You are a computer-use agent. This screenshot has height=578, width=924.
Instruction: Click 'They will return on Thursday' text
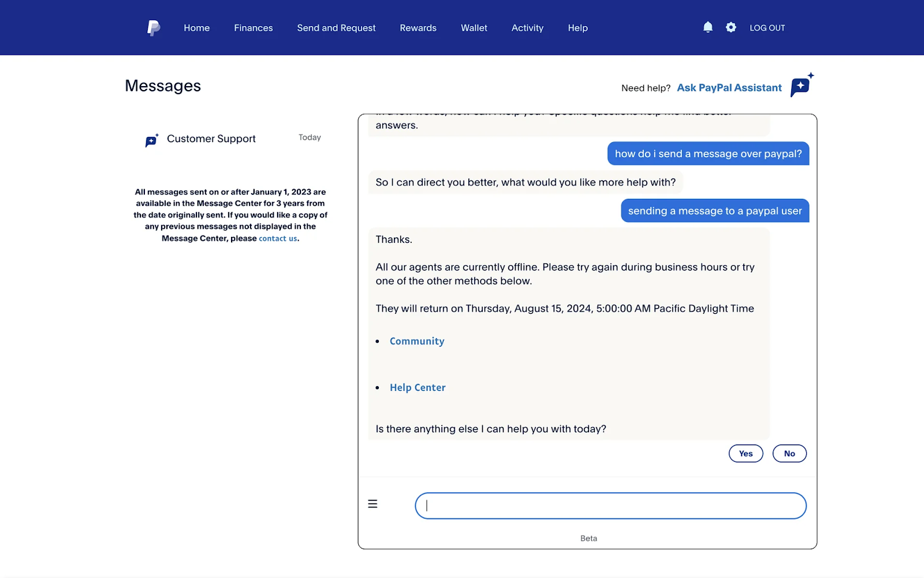point(565,309)
